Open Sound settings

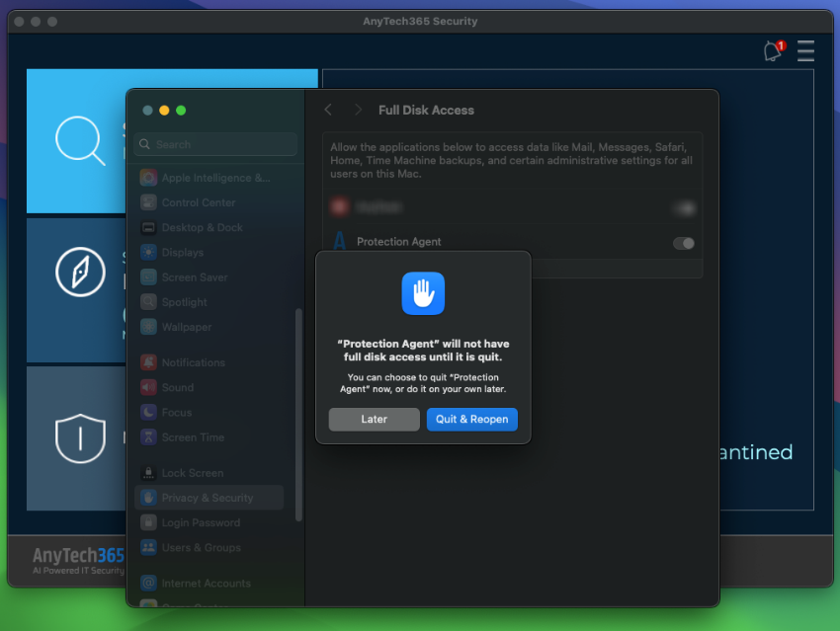(209, 387)
